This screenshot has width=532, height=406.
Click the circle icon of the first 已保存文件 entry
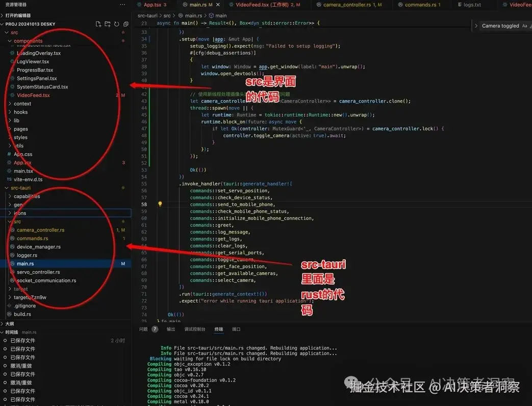point(5,340)
